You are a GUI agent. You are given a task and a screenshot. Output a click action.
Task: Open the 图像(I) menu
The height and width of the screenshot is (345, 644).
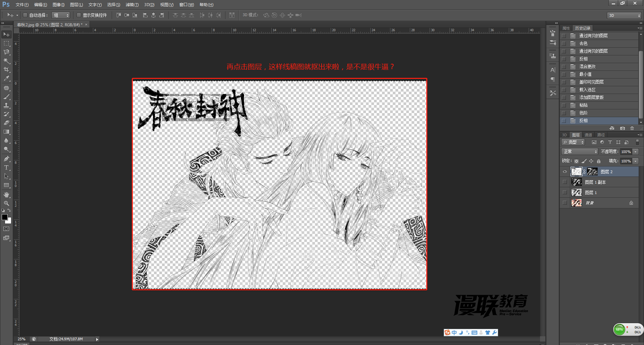coord(59,5)
